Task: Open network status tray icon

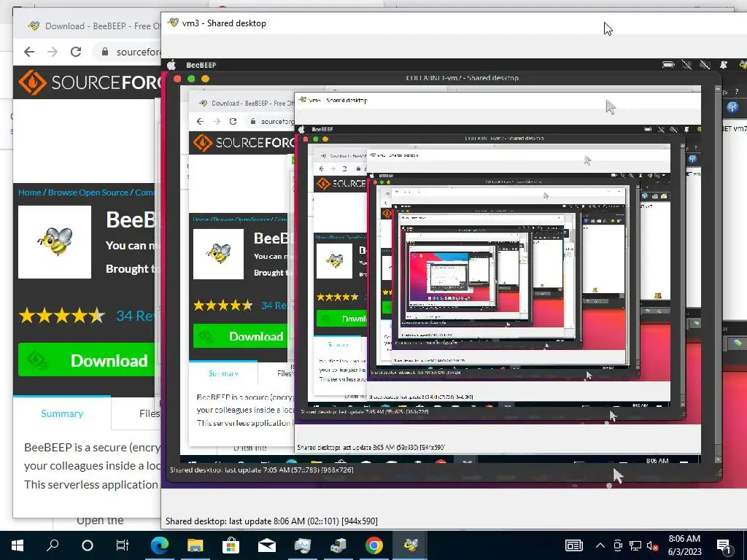Action: (635, 545)
